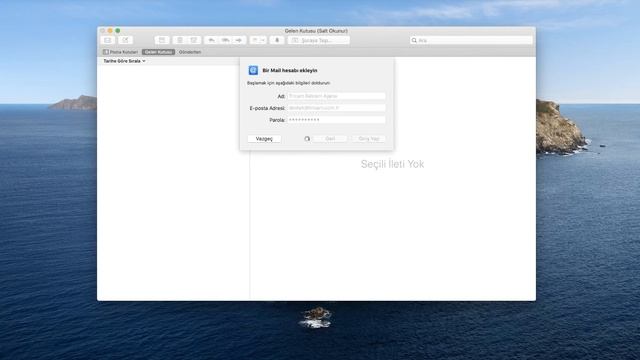Click the Mute bell toolbar icon
640x360 pixels.
(x=277, y=40)
